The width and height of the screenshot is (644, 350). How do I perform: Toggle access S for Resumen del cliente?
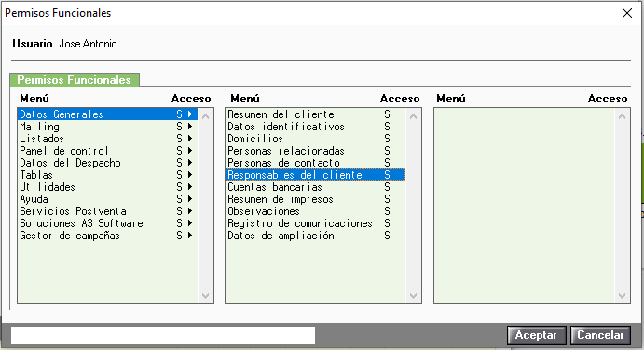(387, 114)
